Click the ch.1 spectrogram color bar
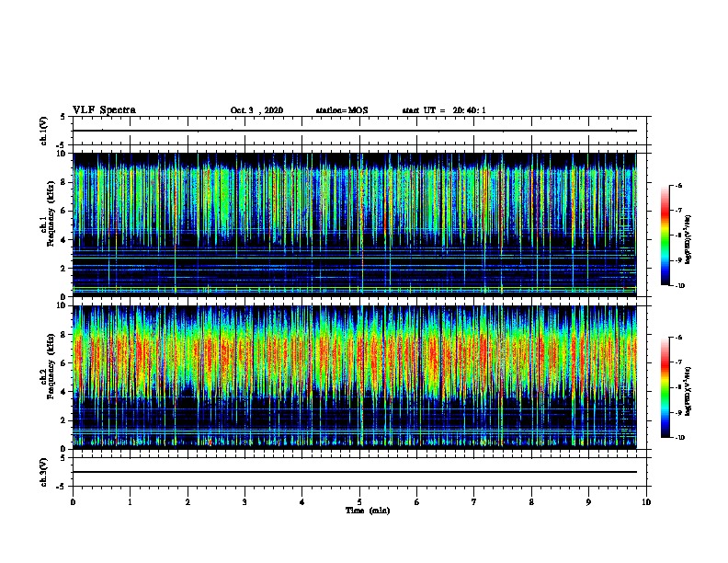The width and height of the screenshot is (728, 563). tap(665, 236)
